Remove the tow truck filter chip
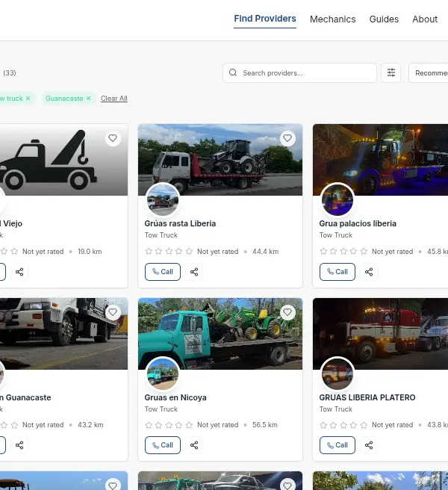 (x=28, y=98)
